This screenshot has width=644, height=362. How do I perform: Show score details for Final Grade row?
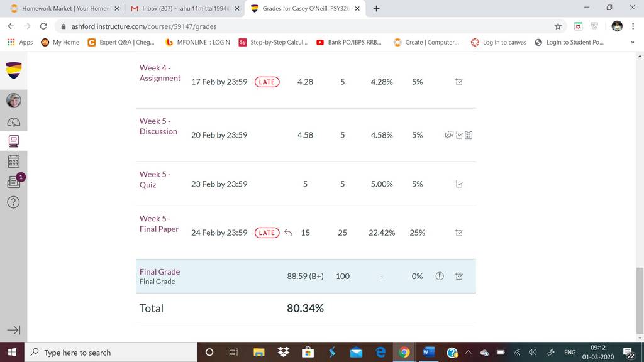click(x=458, y=277)
